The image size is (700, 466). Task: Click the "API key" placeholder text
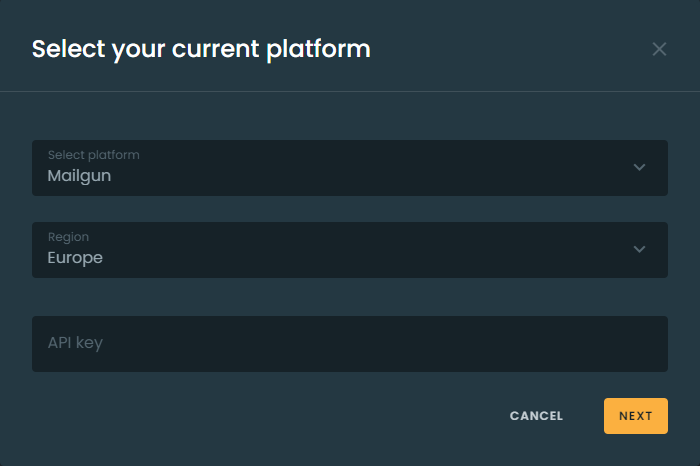tap(75, 343)
